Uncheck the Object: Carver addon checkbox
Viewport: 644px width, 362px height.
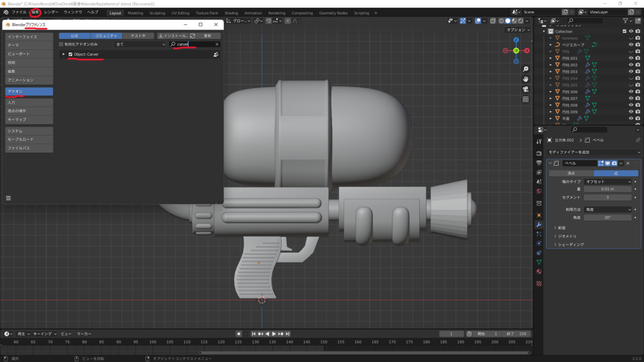[x=70, y=55]
